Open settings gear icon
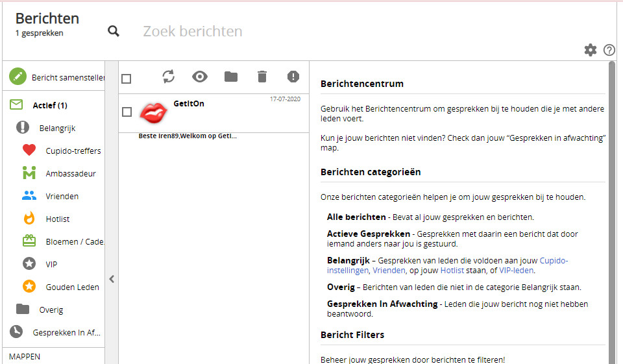The width and height of the screenshot is (623, 364). (x=590, y=50)
